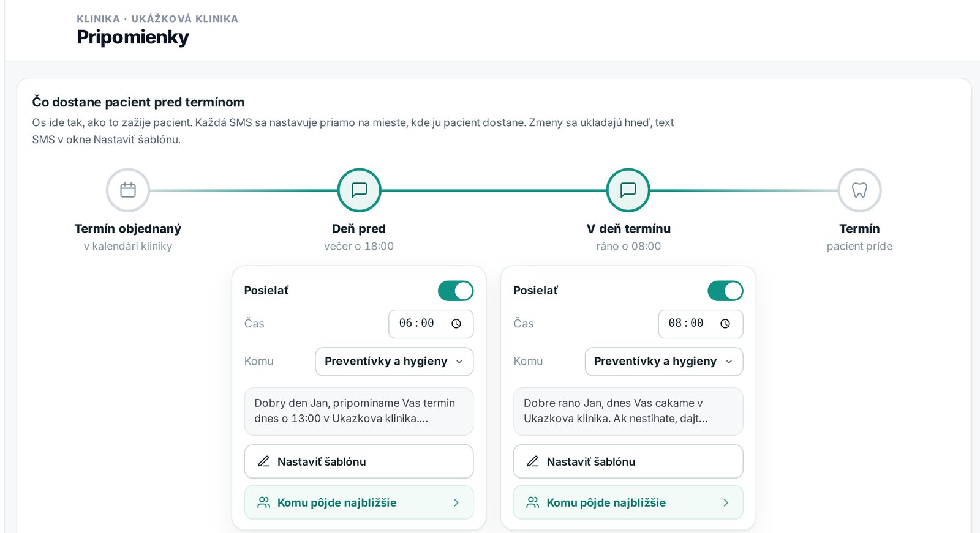Screen dimensions: 980x533
Task: Click people icon in V deň termínu Komu pôjde najbližšie
Action: 533,502
